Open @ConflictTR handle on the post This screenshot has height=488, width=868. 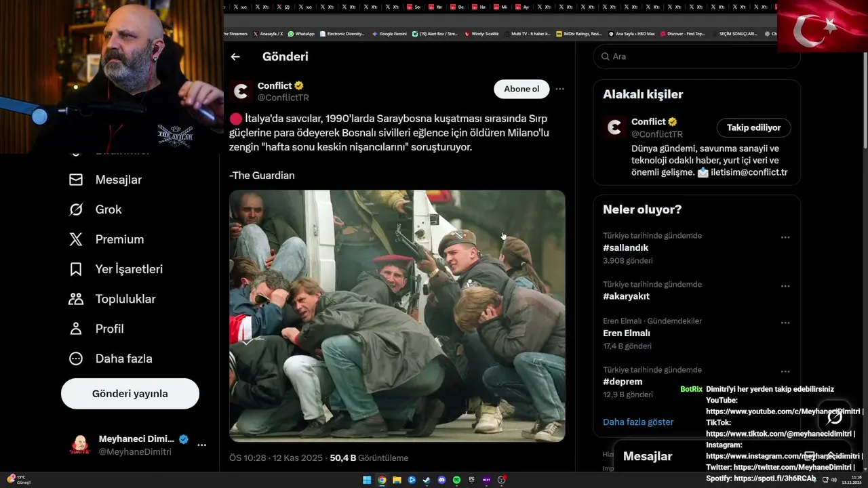click(283, 98)
